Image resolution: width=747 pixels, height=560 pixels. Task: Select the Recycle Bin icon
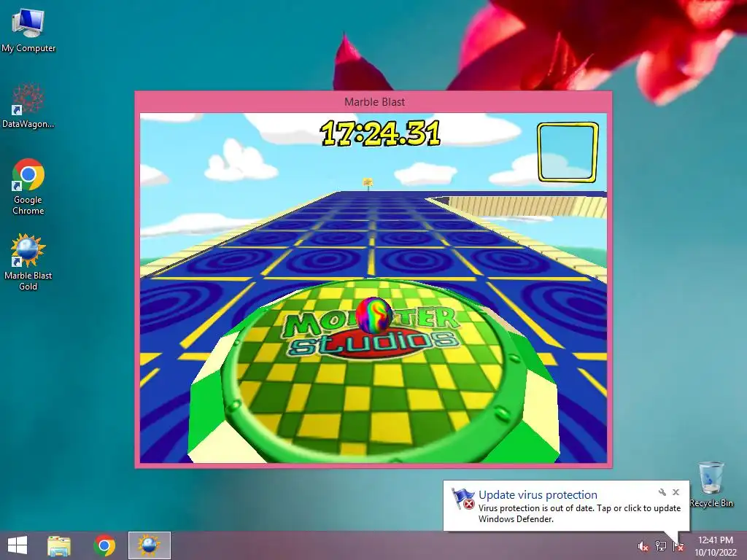(711, 484)
